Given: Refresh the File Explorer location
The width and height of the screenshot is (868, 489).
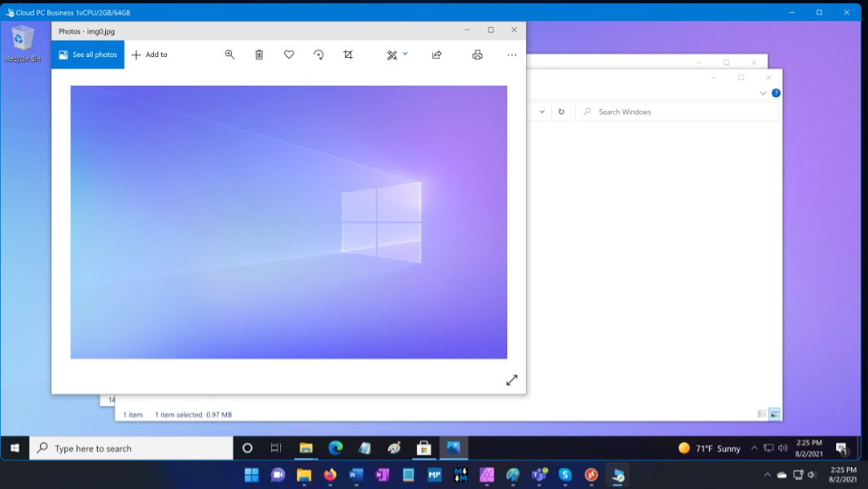Looking at the screenshot, I should [x=561, y=112].
